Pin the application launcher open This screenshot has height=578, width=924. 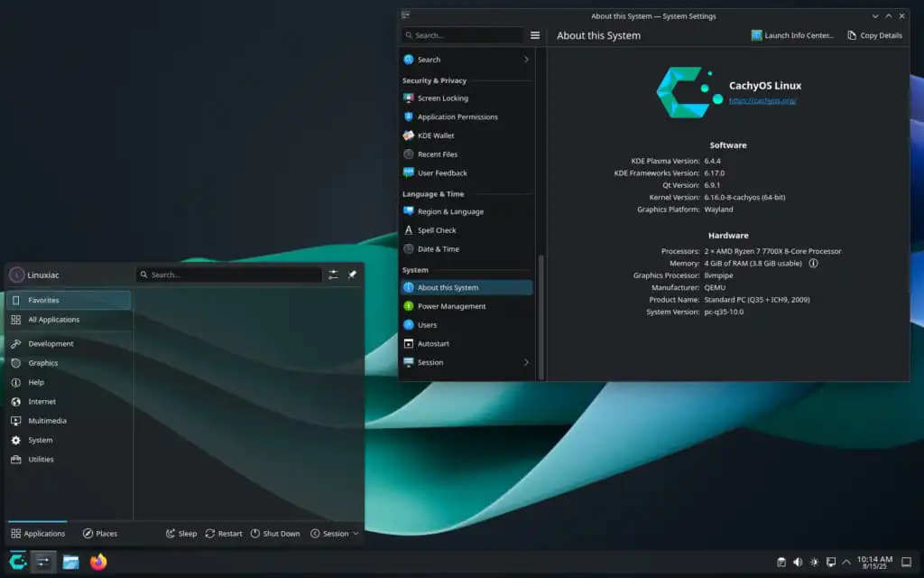coord(353,275)
